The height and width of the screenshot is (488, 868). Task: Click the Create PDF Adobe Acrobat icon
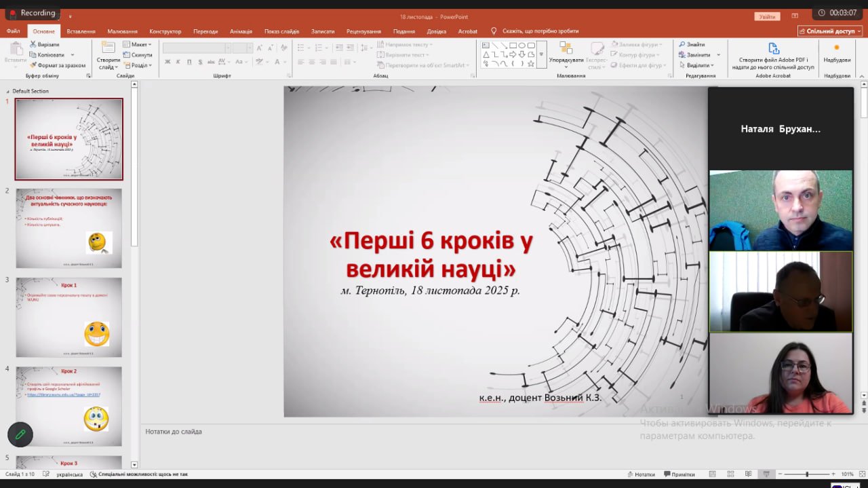coord(773,48)
